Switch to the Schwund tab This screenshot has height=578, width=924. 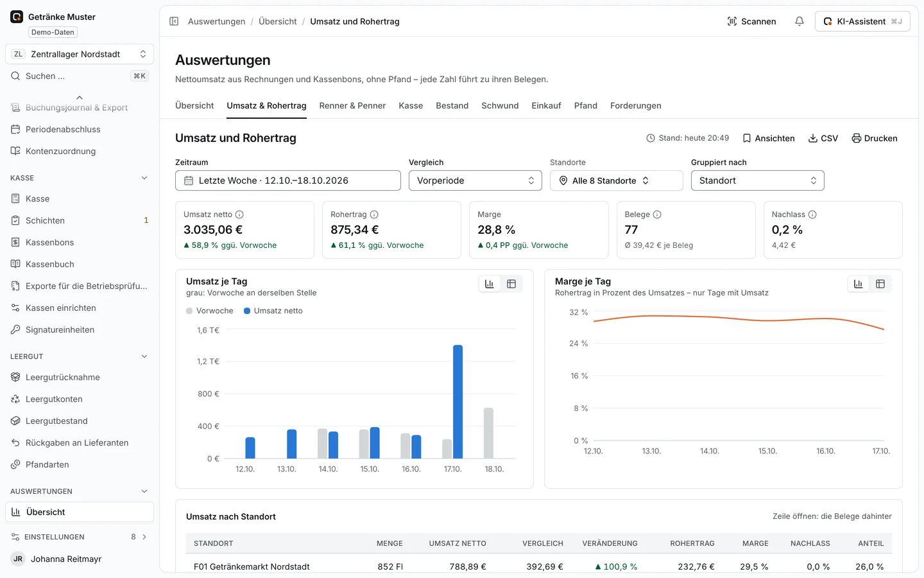coord(500,106)
